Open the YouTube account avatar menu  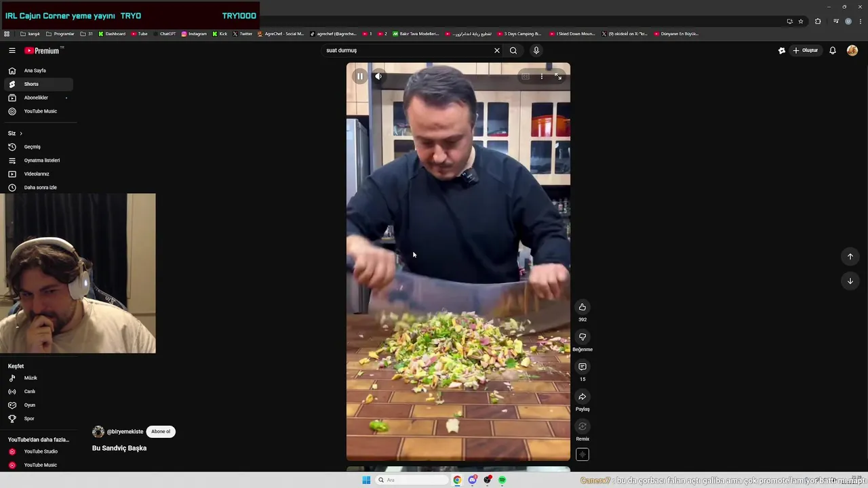[852, 50]
